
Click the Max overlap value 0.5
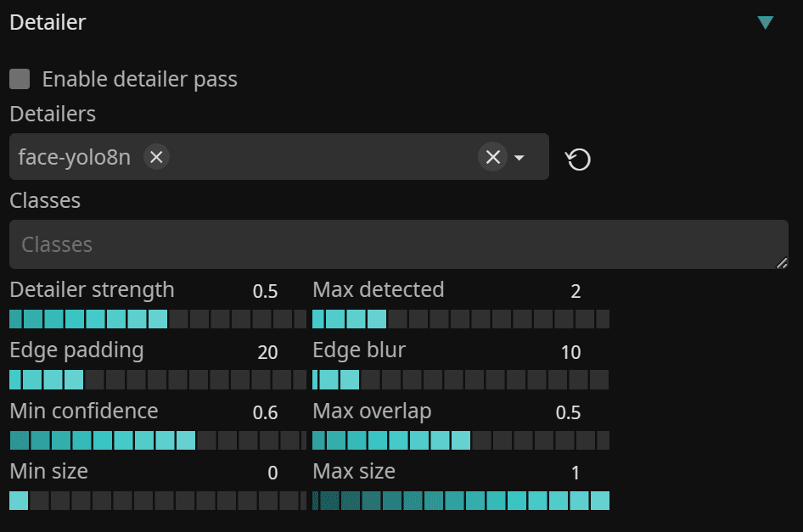click(x=569, y=412)
